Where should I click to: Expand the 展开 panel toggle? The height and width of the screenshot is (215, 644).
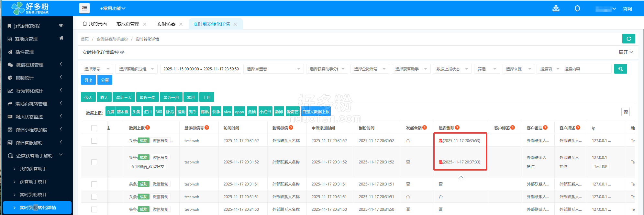point(626,52)
